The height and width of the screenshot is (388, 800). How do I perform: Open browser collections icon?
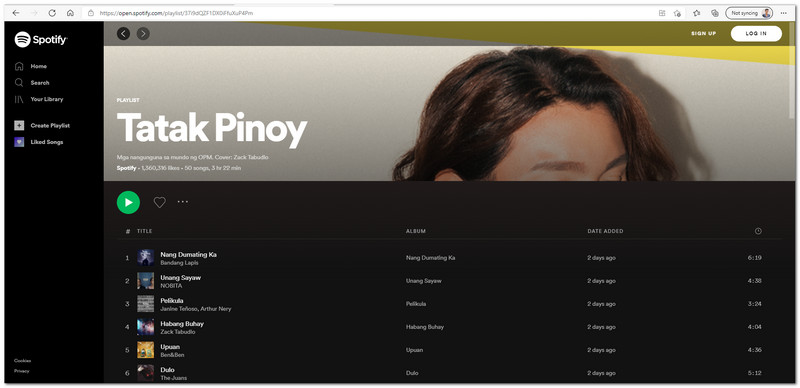[715, 13]
